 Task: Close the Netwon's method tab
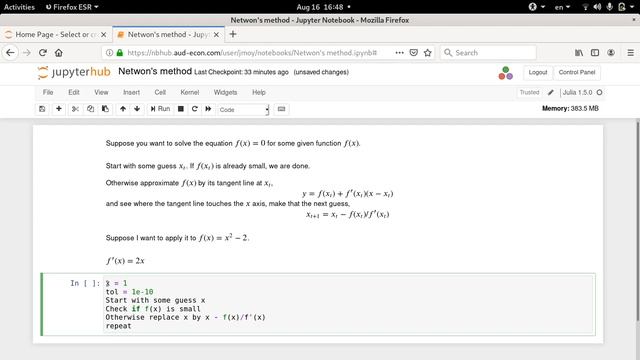pyautogui.click(x=216, y=35)
